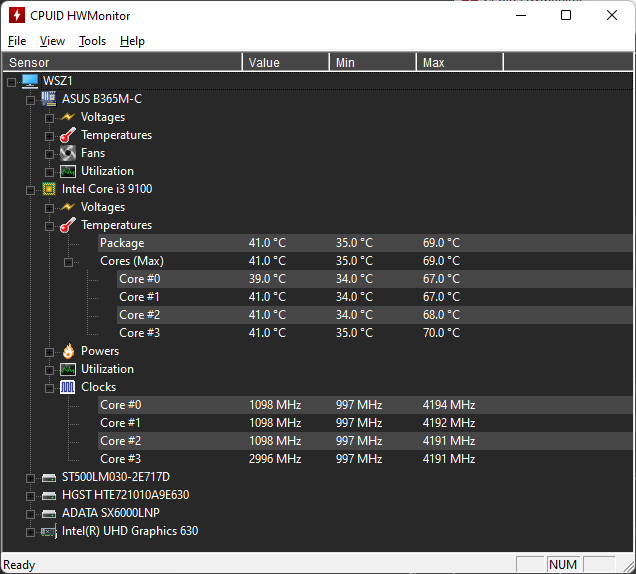Open the Tools menu
636x574 pixels.
point(92,41)
